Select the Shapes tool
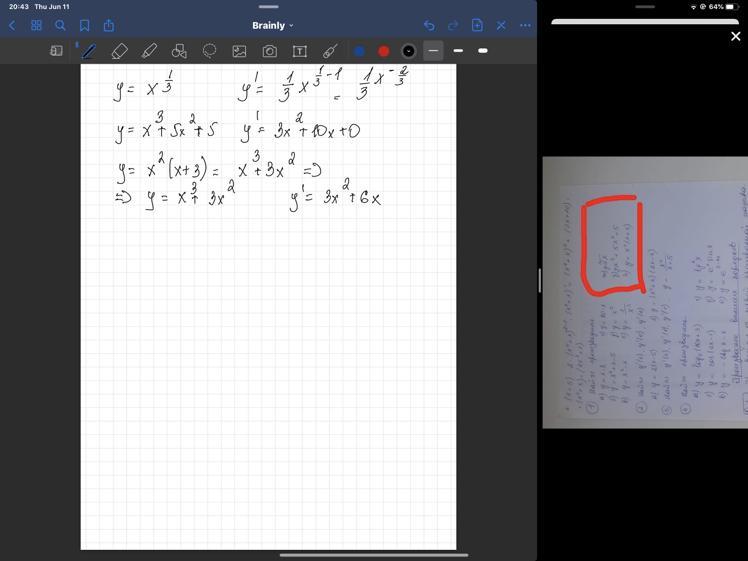748x561 pixels. (x=179, y=51)
